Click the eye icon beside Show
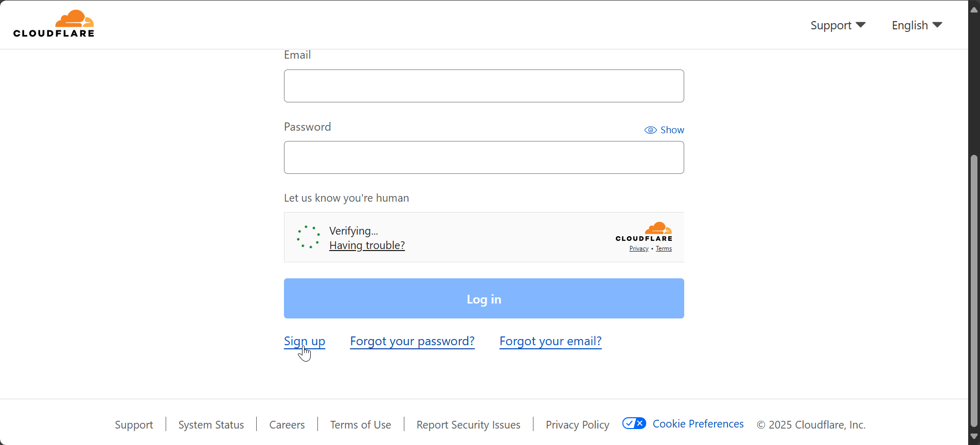The width and height of the screenshot is (980, 445). 650,130
